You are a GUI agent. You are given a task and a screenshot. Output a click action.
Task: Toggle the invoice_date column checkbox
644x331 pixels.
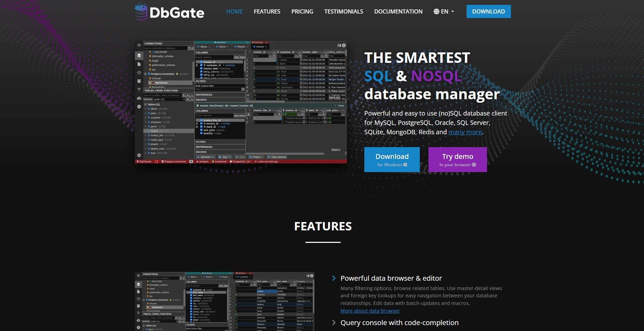point(201,68)
